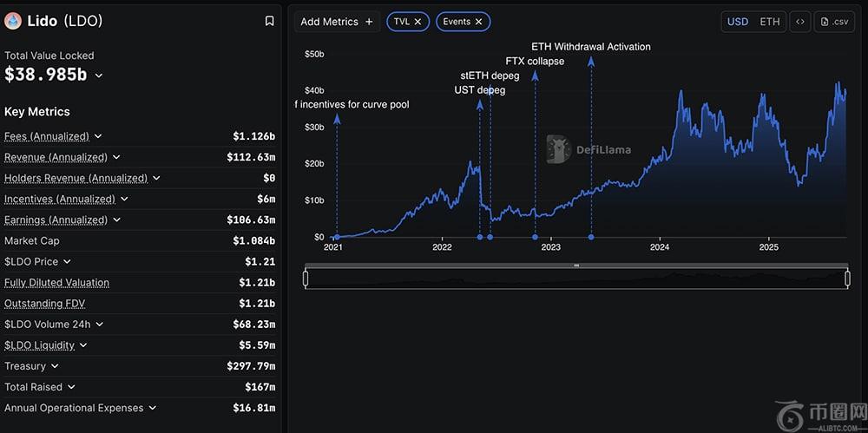Remove the Events metric chip
The width and height of the screenshot is (868, 433).
[478, 22]
